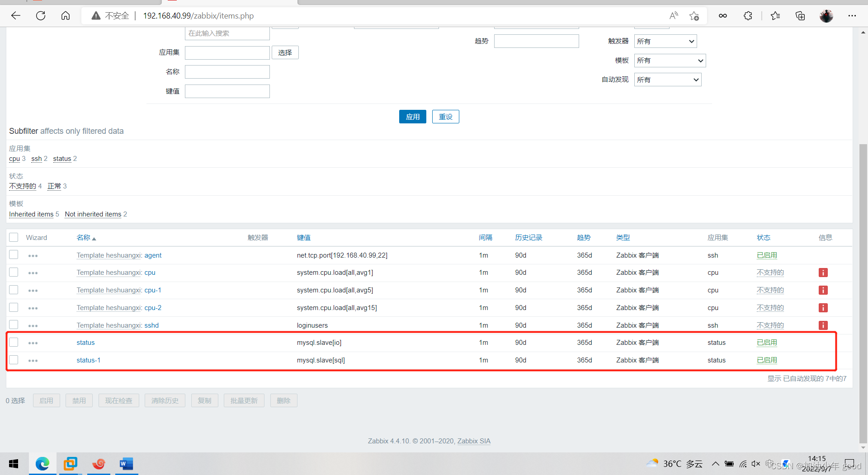
Task: Show error info for cpu item
Action: (x=823, y=273)
